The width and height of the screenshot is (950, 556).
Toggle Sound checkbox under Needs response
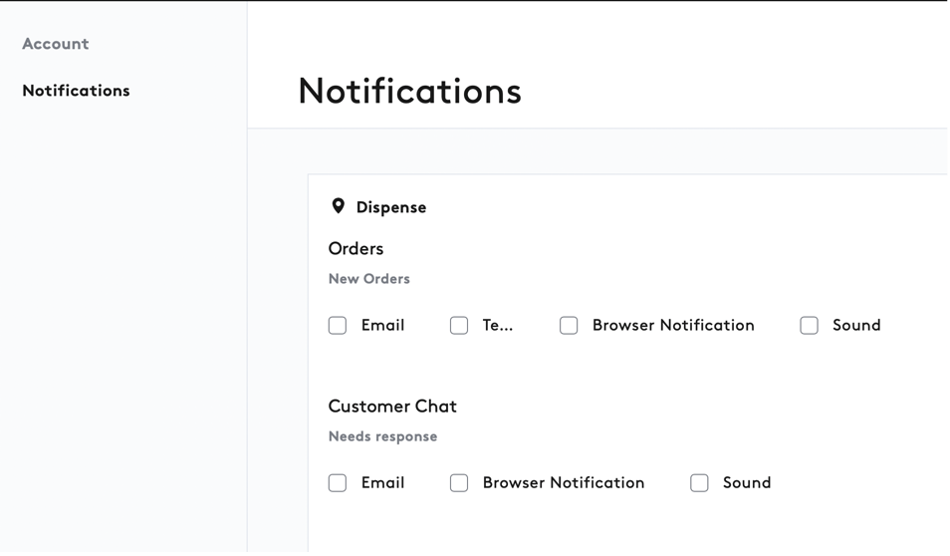point(699,483)
